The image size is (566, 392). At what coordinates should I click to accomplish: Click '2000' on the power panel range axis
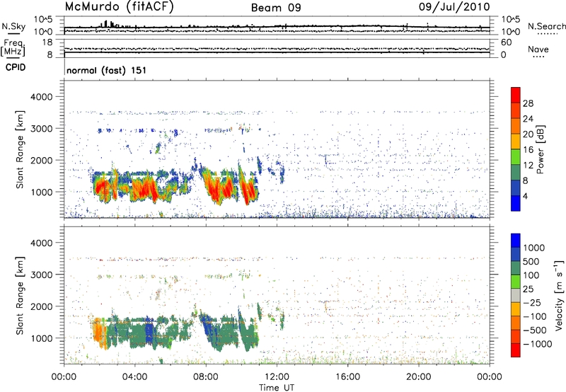tap(41, 160)
